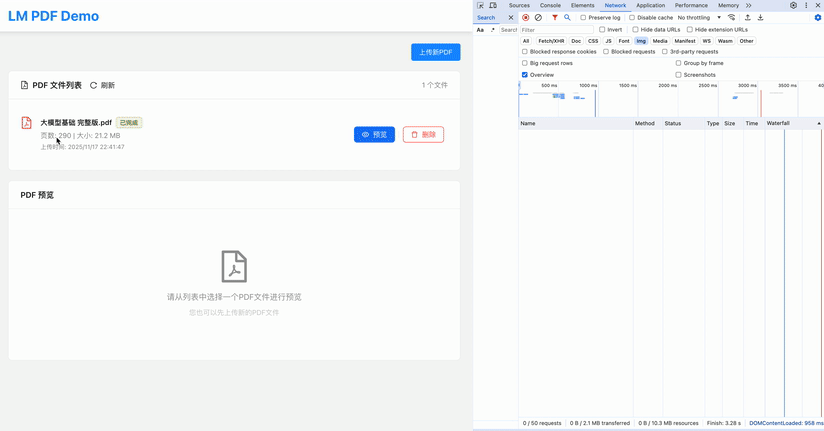
Task: Open the Memory tab
Action: pos(728,5)
